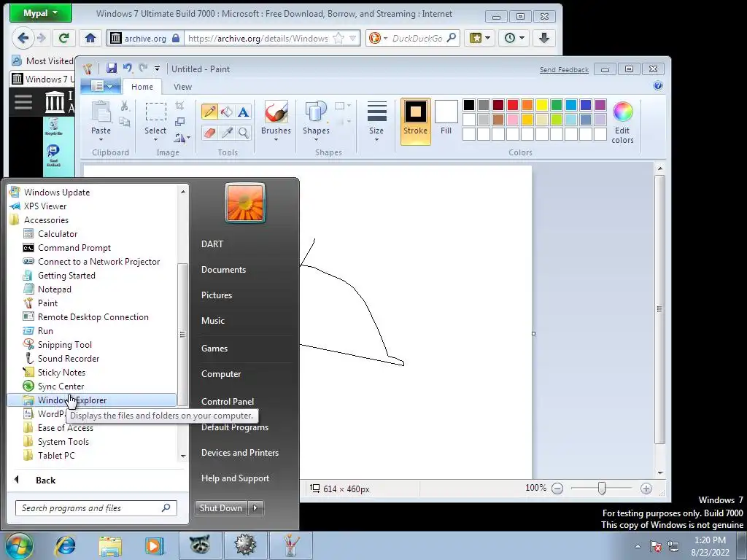This screenshot has width=747, height=560.
Task: Click the Undo arrow in Paint title bar
Action: pyautogui.click(x=128, y=69)
